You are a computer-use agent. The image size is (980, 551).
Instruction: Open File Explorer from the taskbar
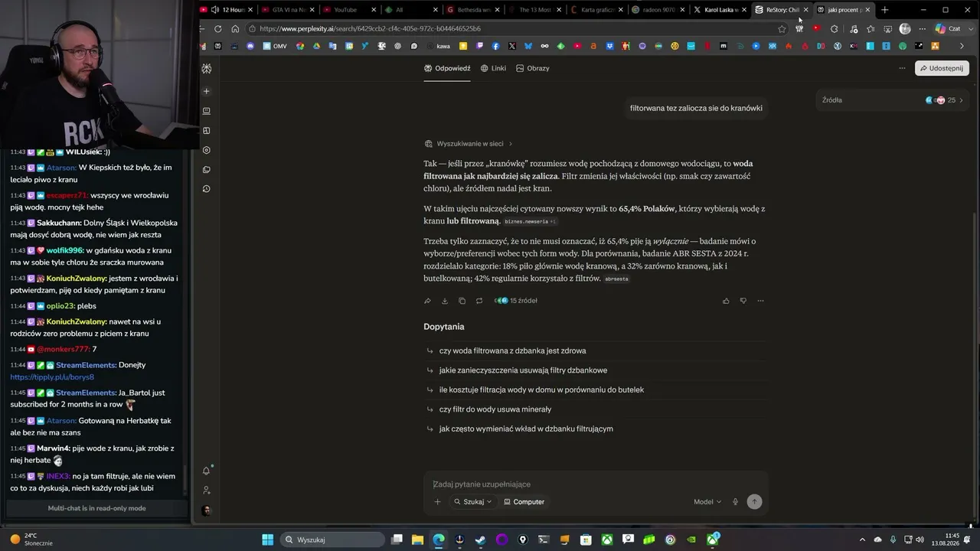click(x=417, y=540)
